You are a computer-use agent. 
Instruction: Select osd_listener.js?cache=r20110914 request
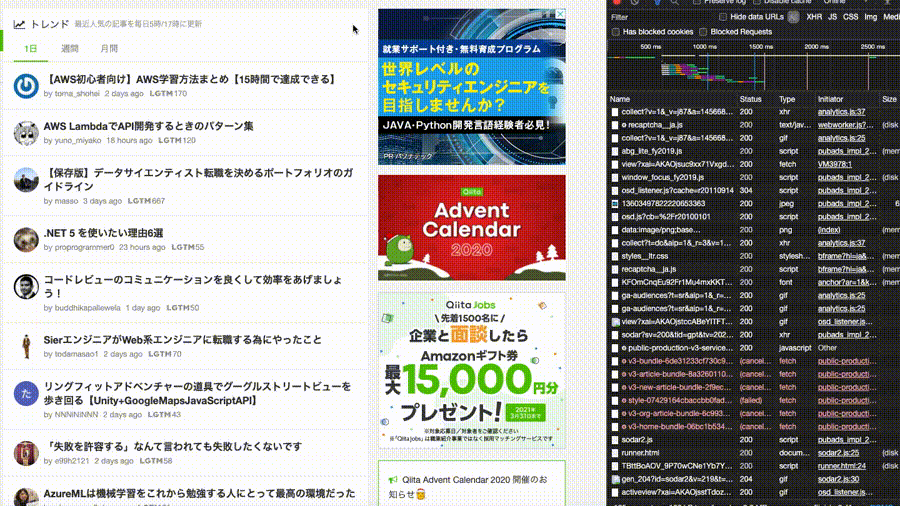point(754,190)
